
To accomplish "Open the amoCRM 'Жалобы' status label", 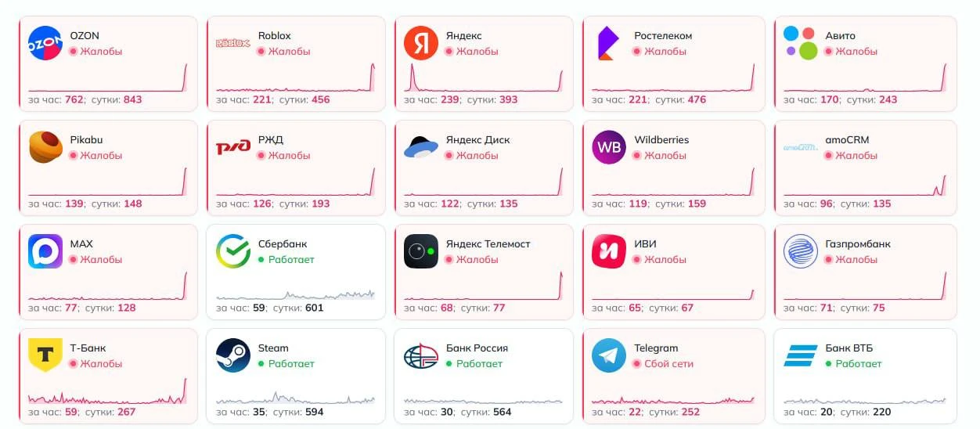I will 852,156.
